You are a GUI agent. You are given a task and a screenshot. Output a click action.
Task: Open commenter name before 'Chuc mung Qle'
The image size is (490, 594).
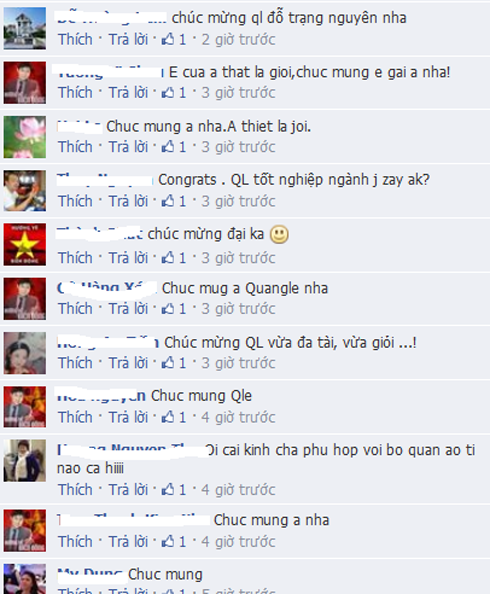click(101, 396)
